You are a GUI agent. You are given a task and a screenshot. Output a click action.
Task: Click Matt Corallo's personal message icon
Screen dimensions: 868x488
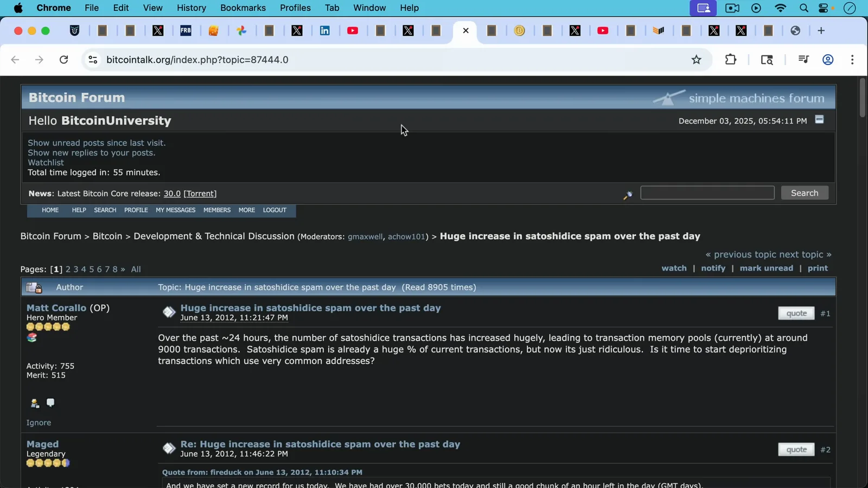(x=50, y=402)
